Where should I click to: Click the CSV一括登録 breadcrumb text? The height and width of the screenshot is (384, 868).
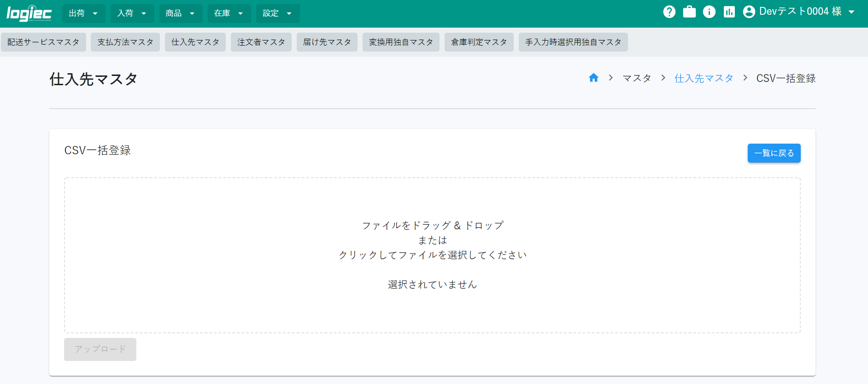point(786,78)
